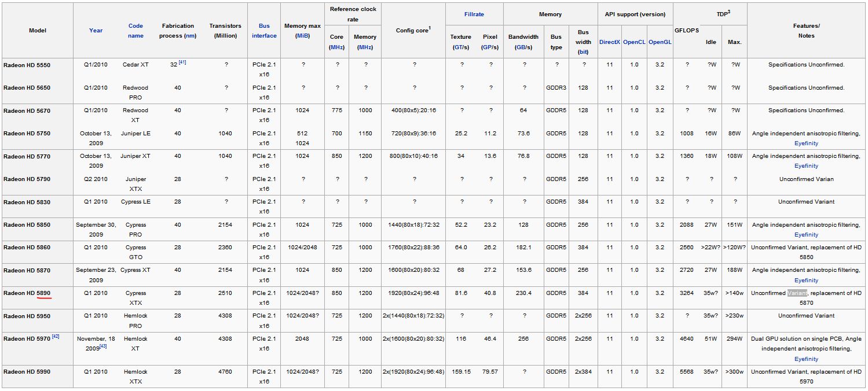Open footnote reference 41 beside 32 nm
The image size is (868, 391).
click(182, 62)
